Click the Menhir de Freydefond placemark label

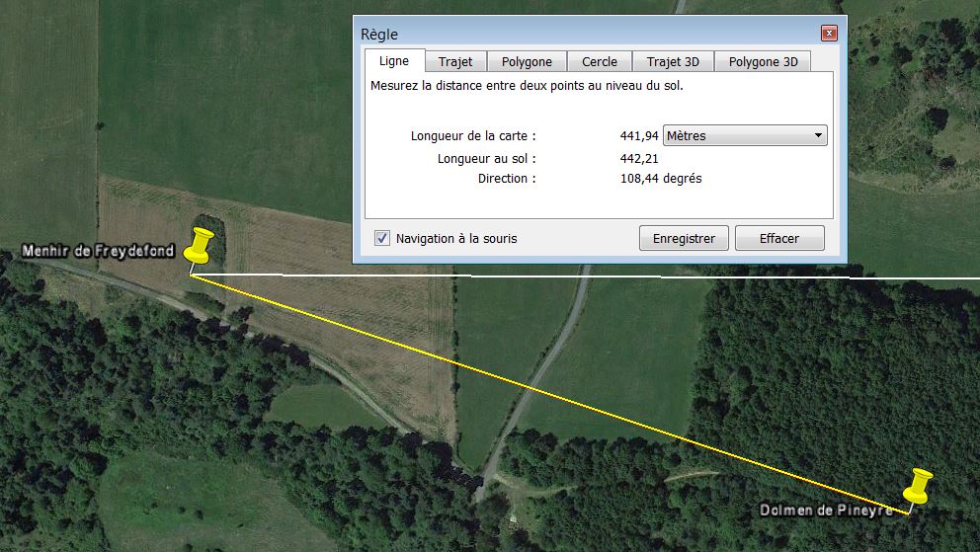click(98, 252)
